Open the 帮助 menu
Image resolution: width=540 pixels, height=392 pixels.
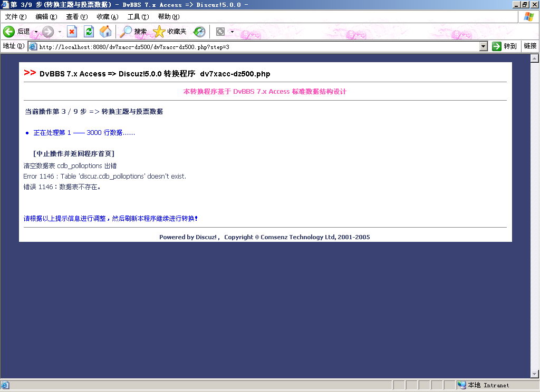click(169, 17)
